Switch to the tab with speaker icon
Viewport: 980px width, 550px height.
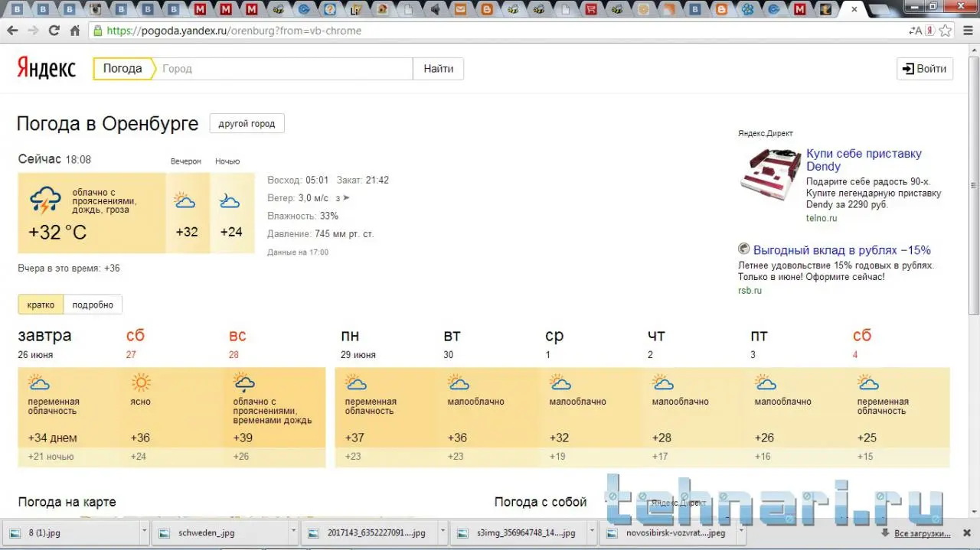coord(435,10)
